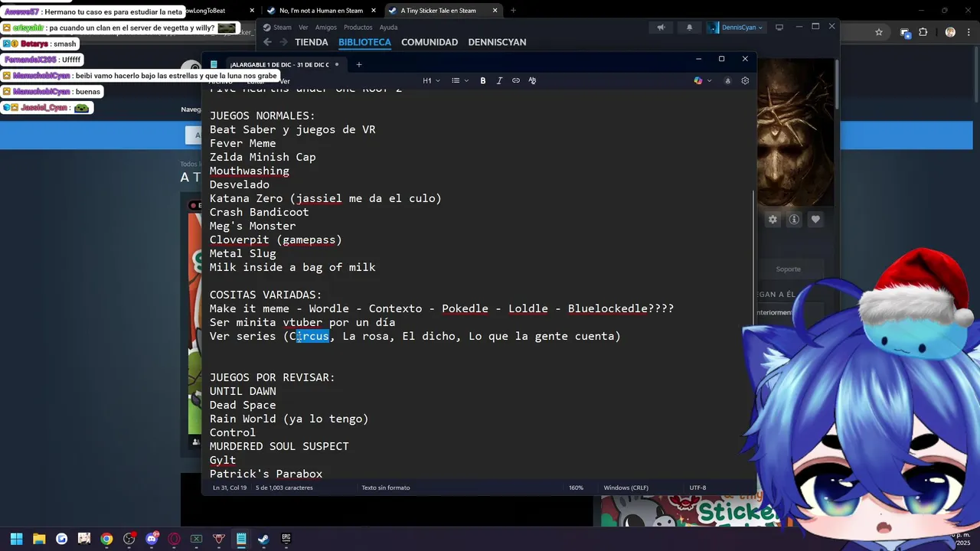This screenshot has height=551, width=980.
Task: Open the list style dropdown in Notepad
Action: click(x=459, y=80)
